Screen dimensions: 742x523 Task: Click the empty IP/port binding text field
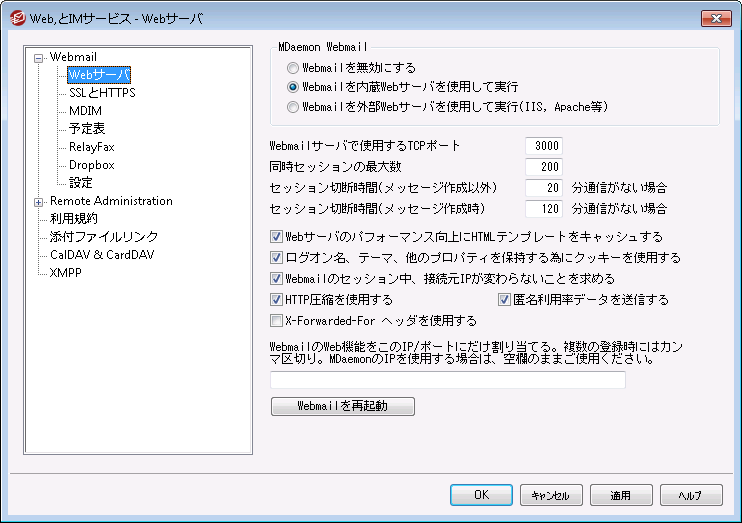coord(447,380)
